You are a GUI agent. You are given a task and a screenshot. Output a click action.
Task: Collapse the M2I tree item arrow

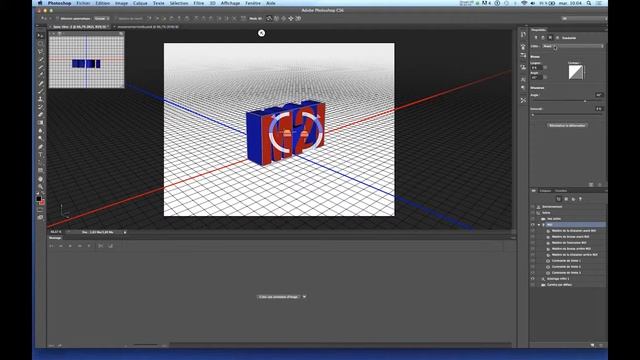539,224
